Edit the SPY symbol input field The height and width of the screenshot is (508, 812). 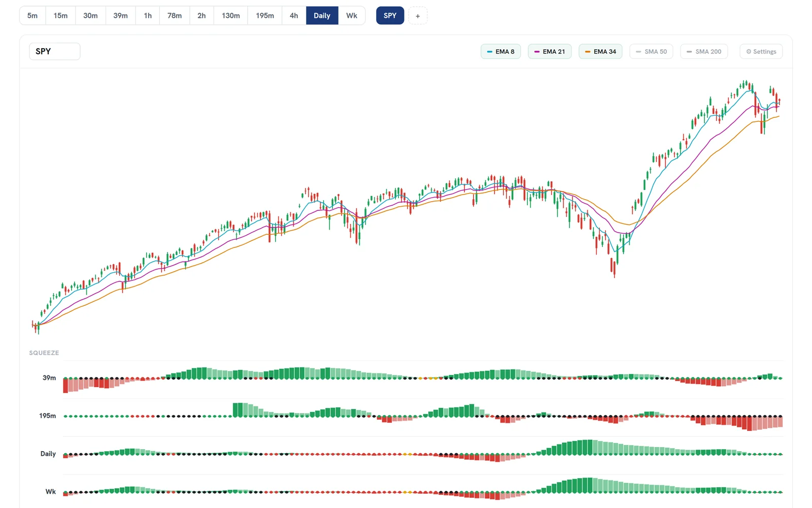point(55,51)
